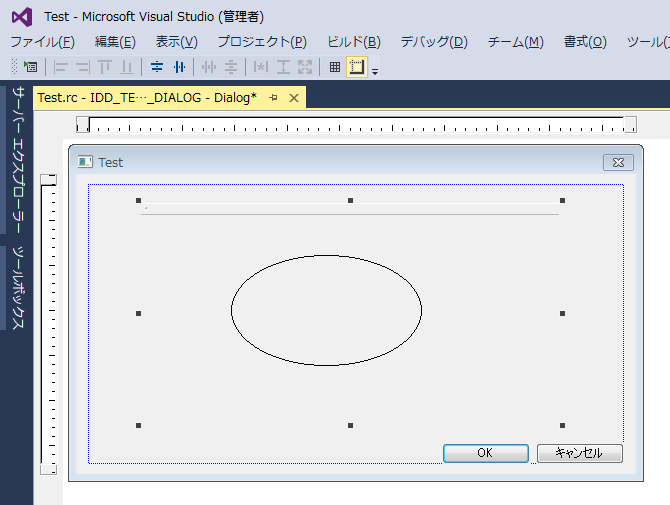Screen dimensions: 670x505
Task: Open the 編集(E) menu
Action: (x=115, y=42)
